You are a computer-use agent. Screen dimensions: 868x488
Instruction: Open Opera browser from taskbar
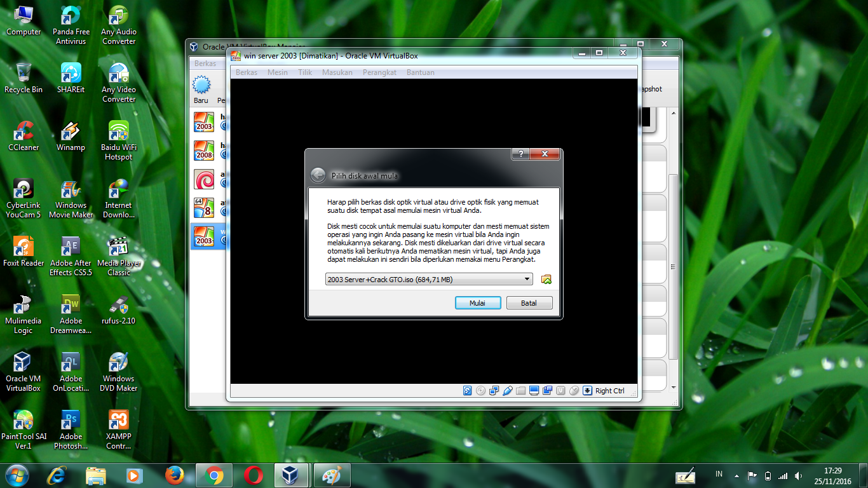[x=253, y=476]
